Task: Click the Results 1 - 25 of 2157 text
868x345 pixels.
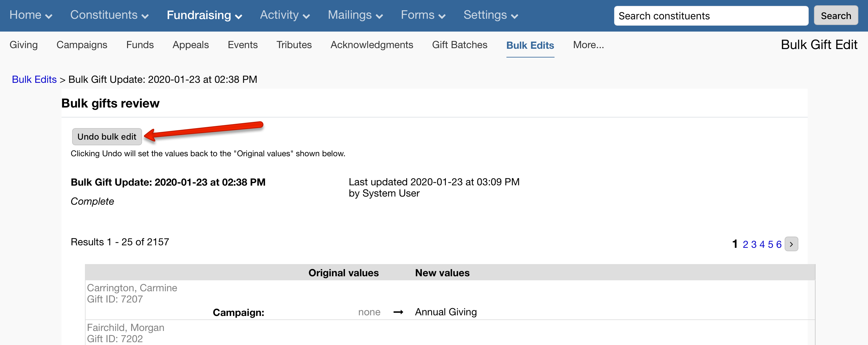Action: tap(120, 242)
